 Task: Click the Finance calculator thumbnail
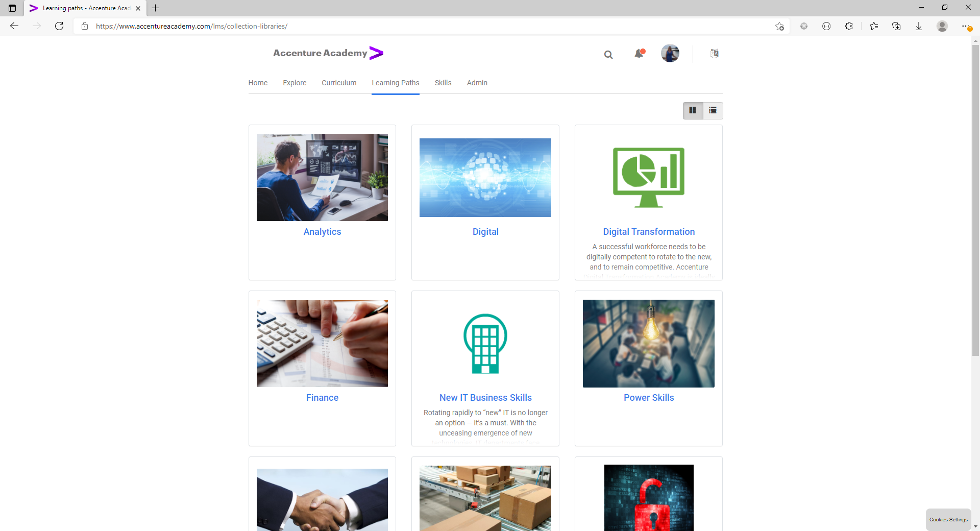(322, 344)
